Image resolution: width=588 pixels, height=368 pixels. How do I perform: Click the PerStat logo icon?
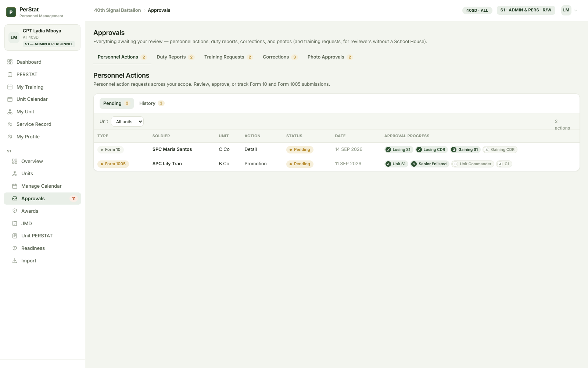coord(11,12)
